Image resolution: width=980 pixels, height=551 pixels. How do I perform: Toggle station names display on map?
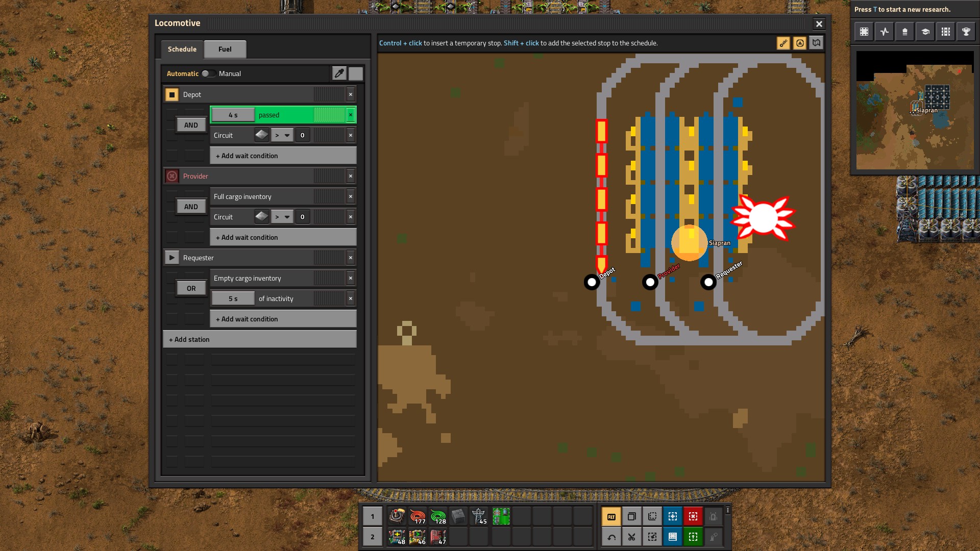click(x=783, y=43)
